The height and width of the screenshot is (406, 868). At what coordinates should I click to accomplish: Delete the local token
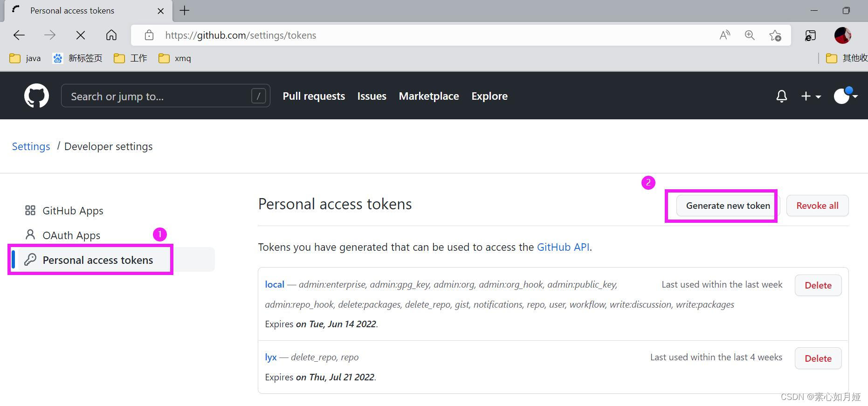818,285
